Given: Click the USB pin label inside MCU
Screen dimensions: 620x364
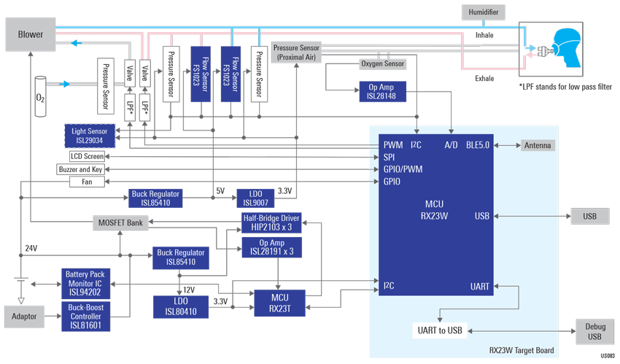Looking at the screenshot, I should click(482, 216).
